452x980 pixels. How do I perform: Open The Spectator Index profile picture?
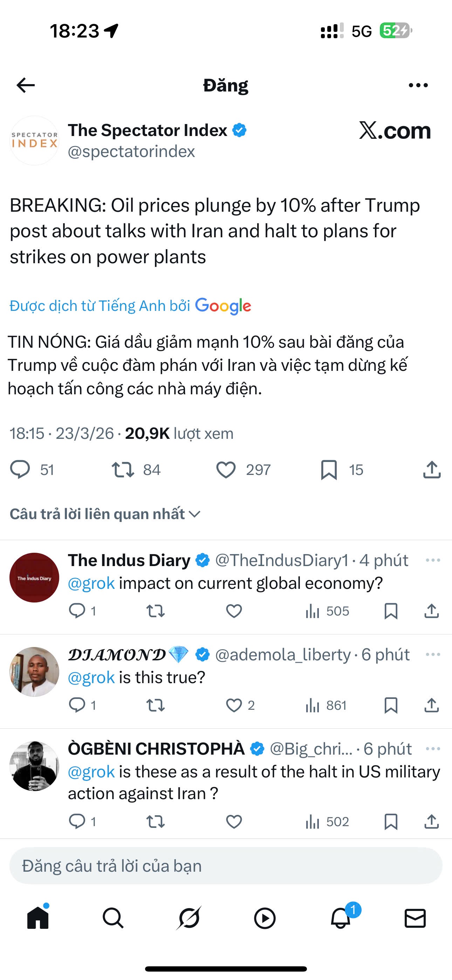pos(34,141)
